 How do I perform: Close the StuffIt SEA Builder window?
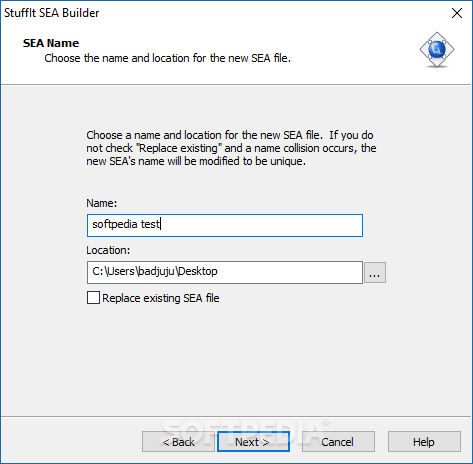click(x=457, y=13)
